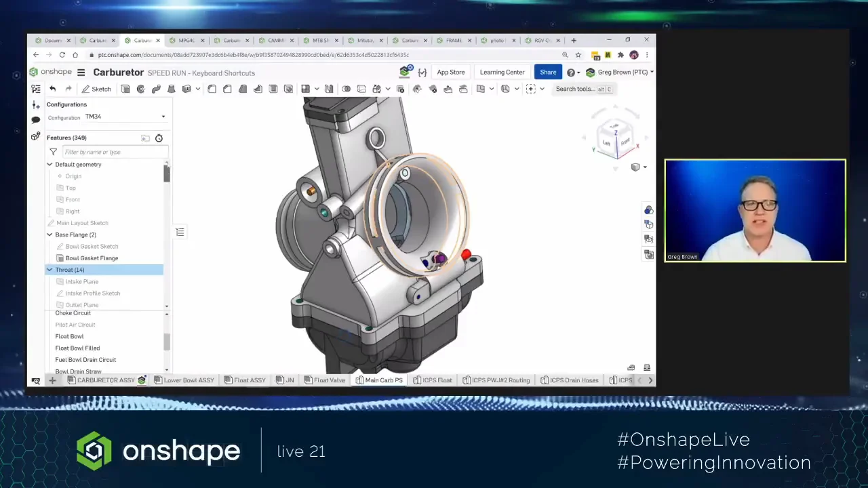Collapse the Base Flange (2) group
Viewport: 868px width, 488px height.
(x=50, y=235)
